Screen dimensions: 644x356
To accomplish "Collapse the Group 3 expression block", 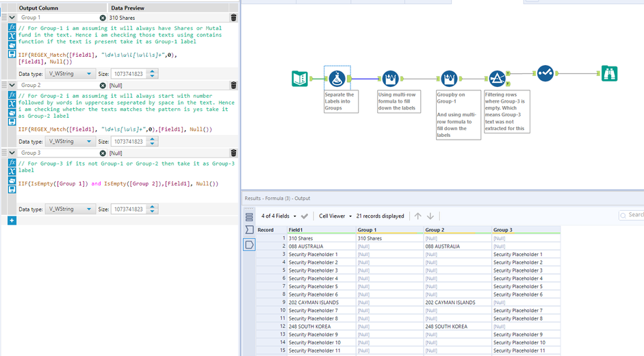I will point(12,153).
